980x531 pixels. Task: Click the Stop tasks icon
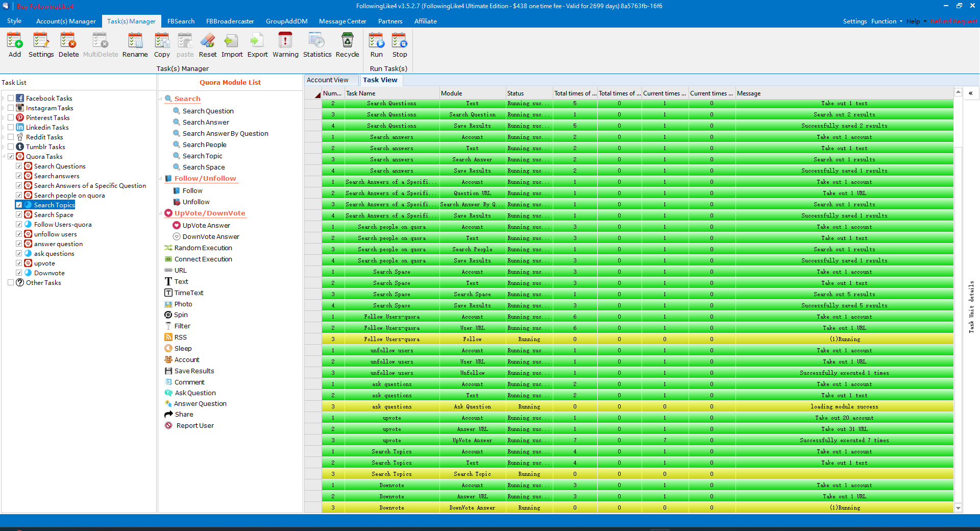point(400,45)
